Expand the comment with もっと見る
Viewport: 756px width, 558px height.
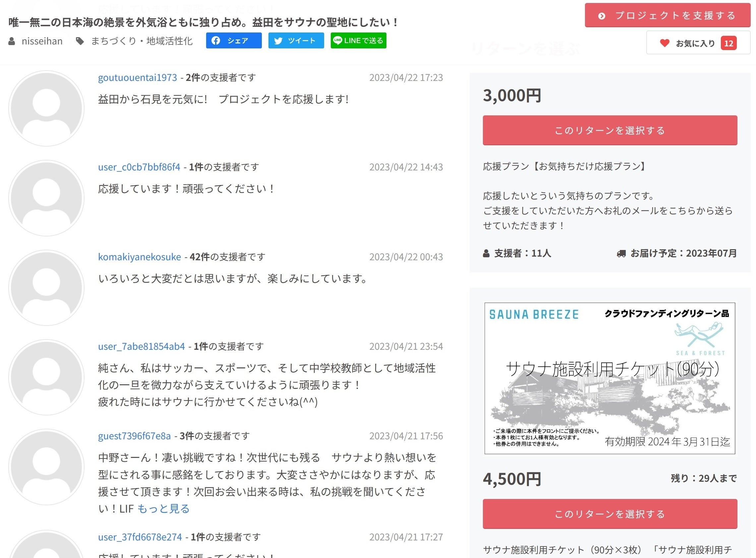pos(163,508)
